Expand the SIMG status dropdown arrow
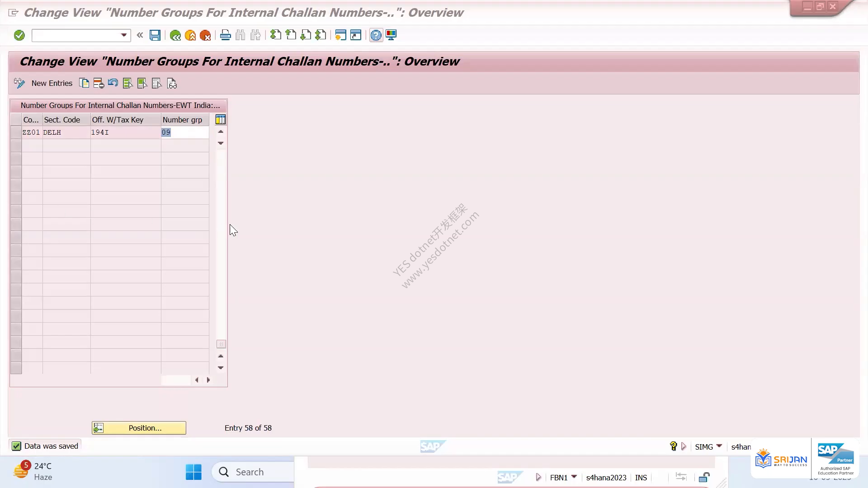The height and width of the screenshot is (488, 868). (x=719, y=446)
